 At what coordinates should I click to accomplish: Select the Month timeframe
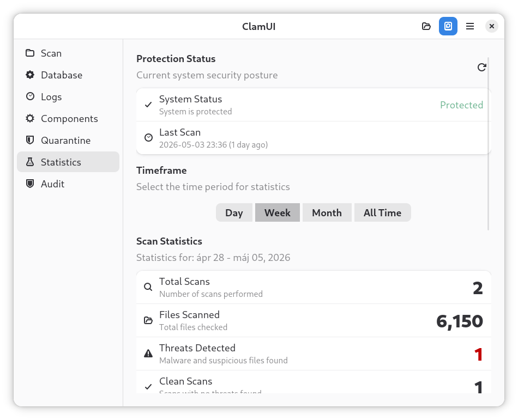(327, 212)
